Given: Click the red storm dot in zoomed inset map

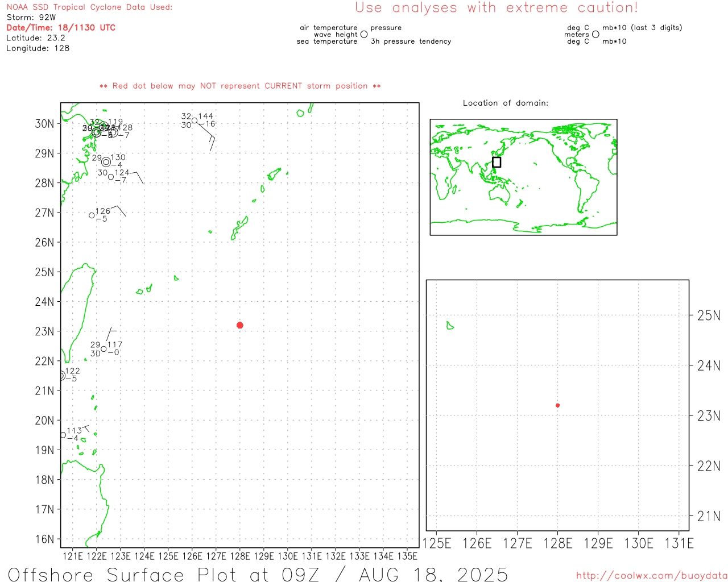Looking at the screenshot, I should click(557, 405).
